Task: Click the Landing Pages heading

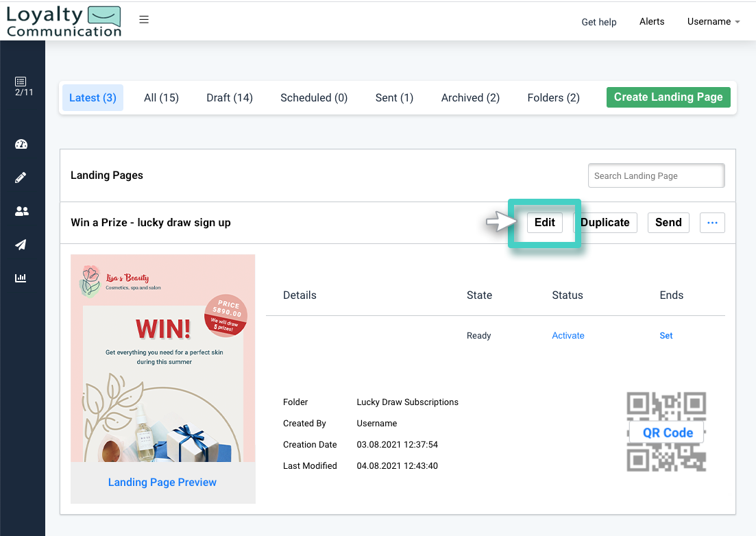Action: 107,175
